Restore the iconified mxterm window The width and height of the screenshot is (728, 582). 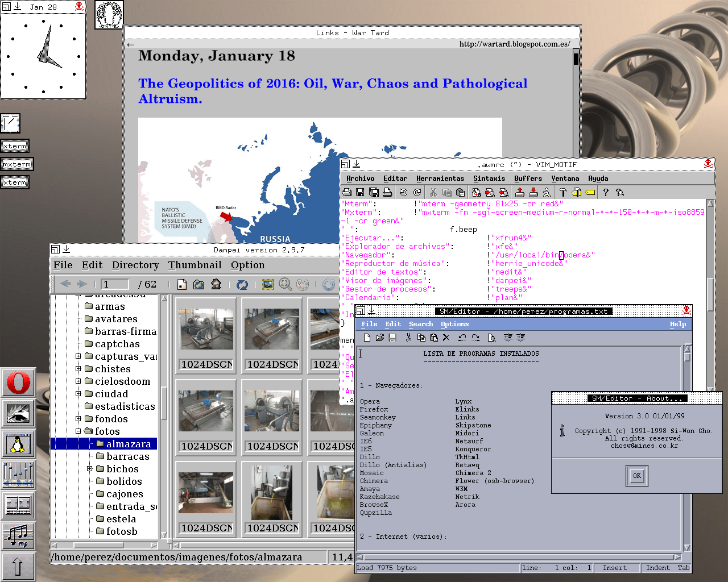[x=17, y=164]
